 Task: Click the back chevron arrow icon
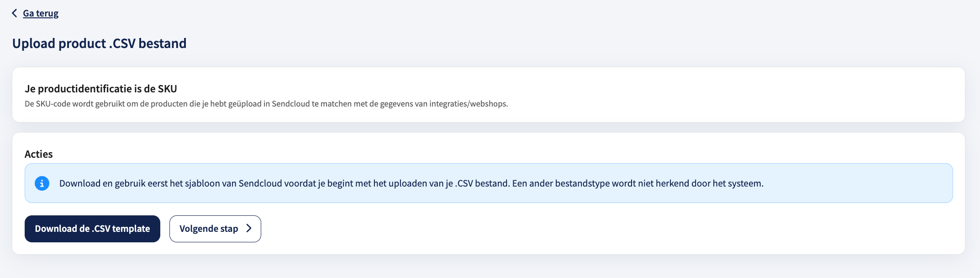click(x=15, y=13)
